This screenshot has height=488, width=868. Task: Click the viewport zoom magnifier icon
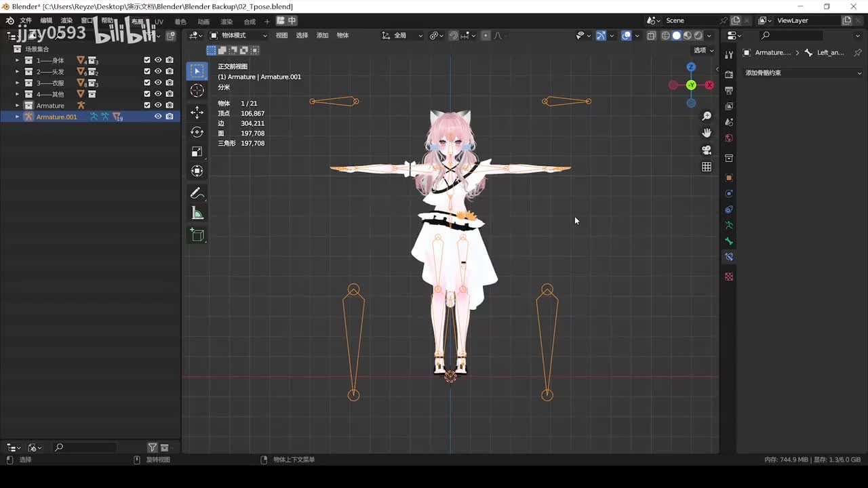click(707, 117)
